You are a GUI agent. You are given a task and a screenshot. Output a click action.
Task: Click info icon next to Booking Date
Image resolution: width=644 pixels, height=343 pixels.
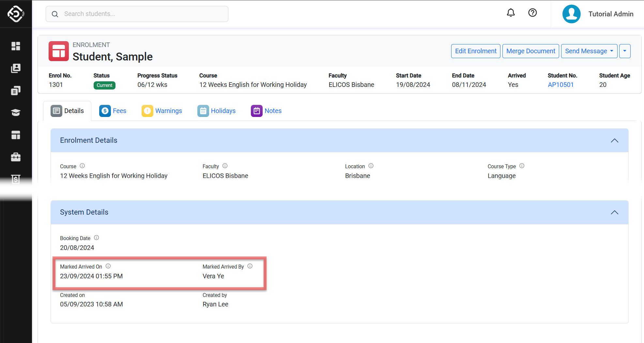(97, 238)
